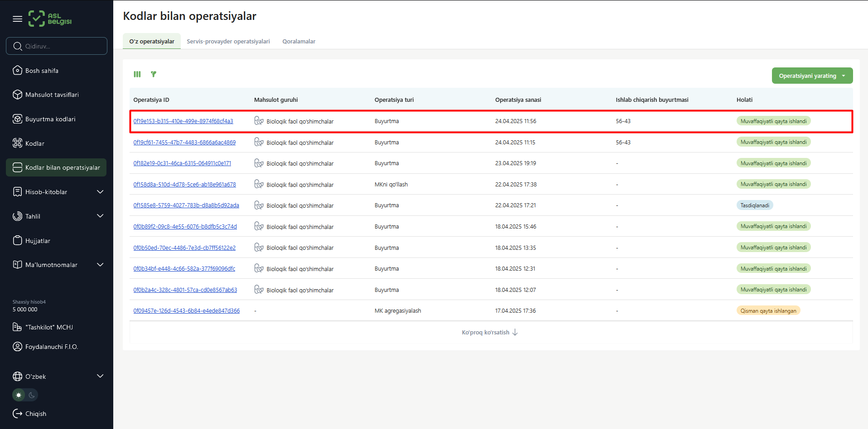The image size is (868, 429).
Task: Open Hujjatlar clipboard icon
Action: pos(17,240)
